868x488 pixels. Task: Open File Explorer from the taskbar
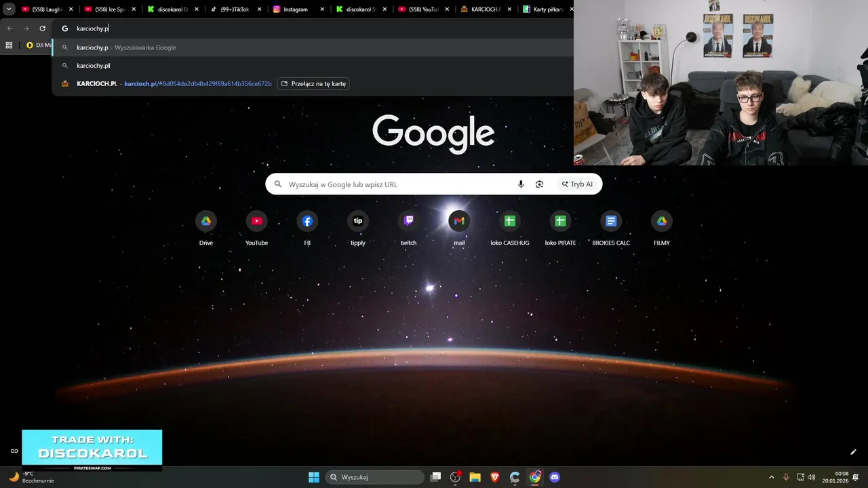point(475,477)
